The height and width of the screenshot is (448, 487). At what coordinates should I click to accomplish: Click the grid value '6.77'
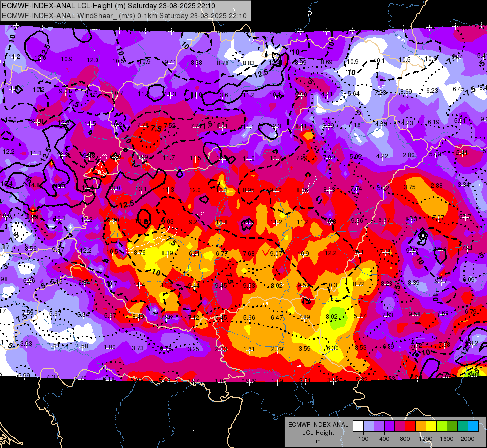(222, 253)
